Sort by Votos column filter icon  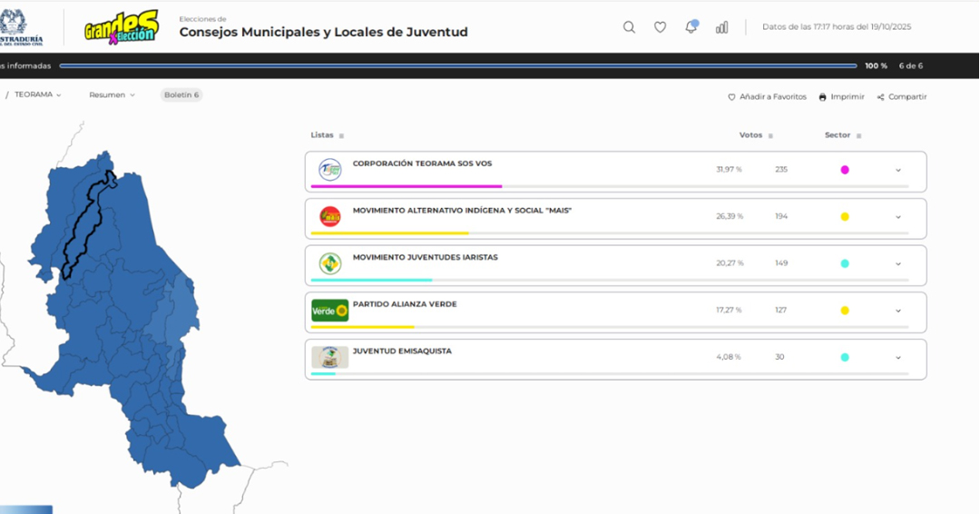click(770, 135)
